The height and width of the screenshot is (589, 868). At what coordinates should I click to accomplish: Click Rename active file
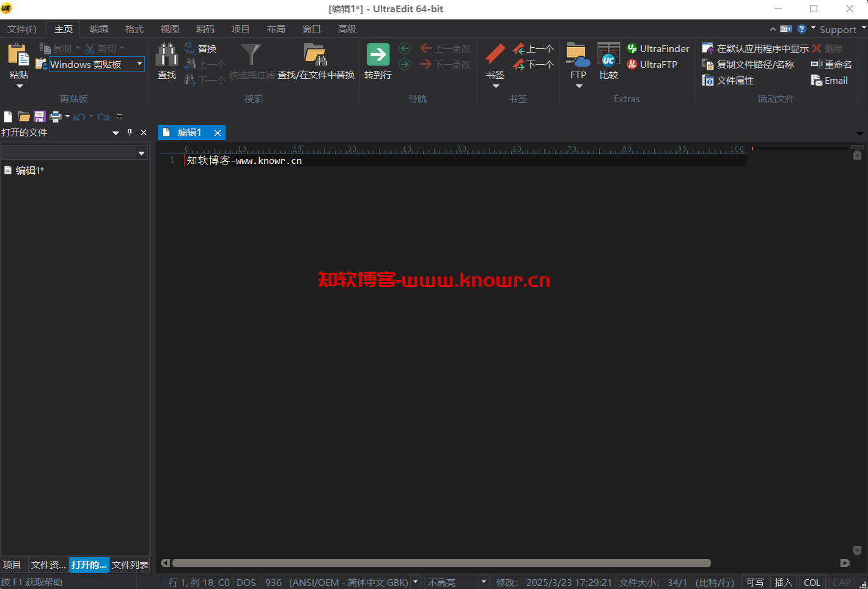coord(831,64)
